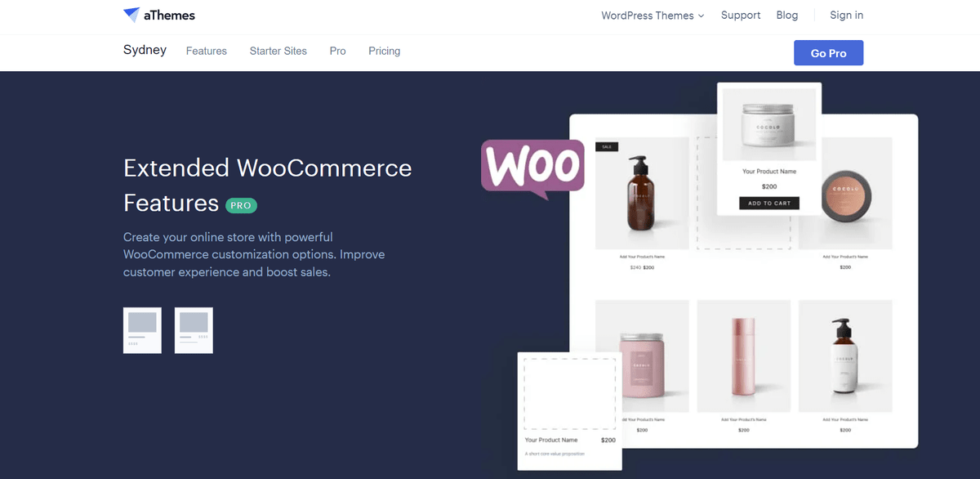Open the Features tab
The image size is (980, 479).
(x=207, y=51)
